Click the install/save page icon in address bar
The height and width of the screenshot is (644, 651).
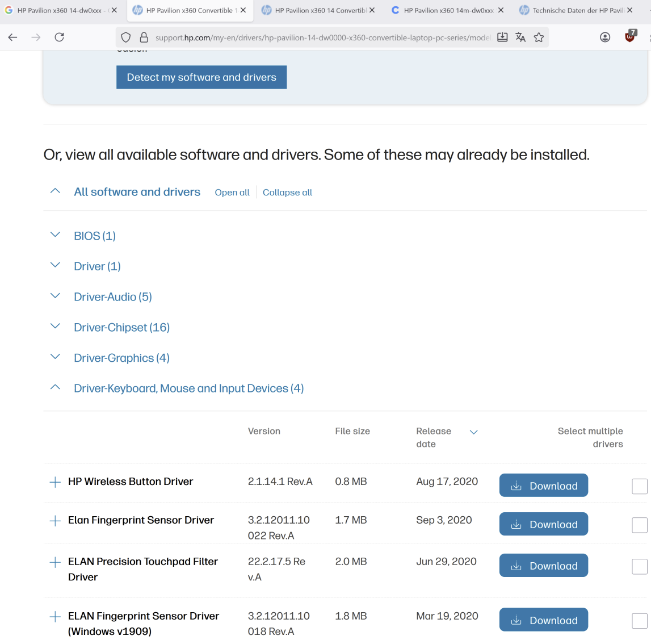[x=502, y=37]
